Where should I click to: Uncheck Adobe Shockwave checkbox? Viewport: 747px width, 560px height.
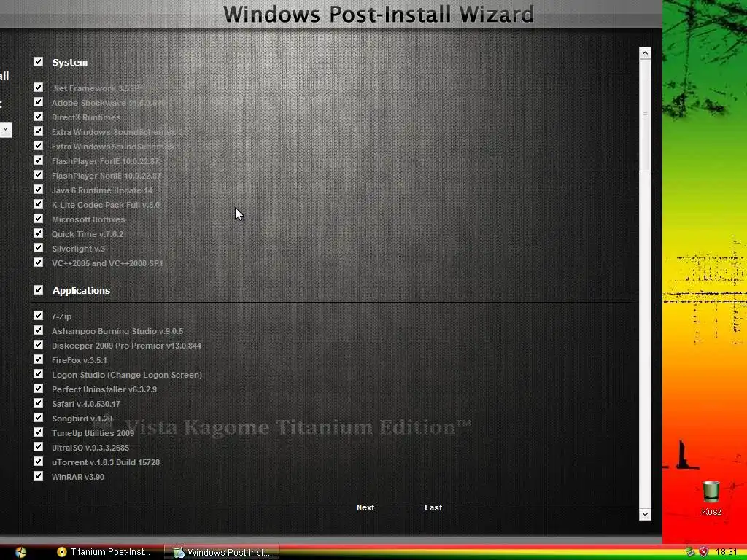point(38,102)
